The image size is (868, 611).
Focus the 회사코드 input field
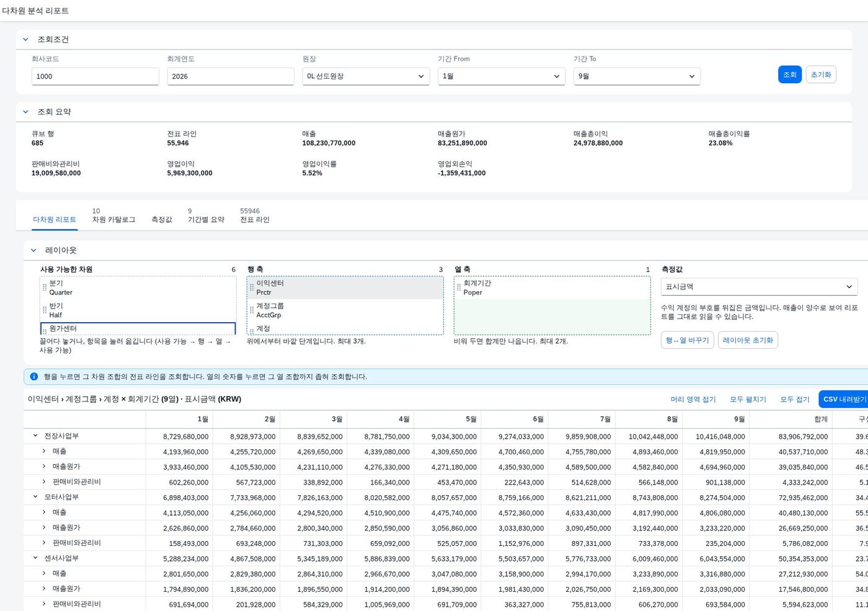point(95,76)
